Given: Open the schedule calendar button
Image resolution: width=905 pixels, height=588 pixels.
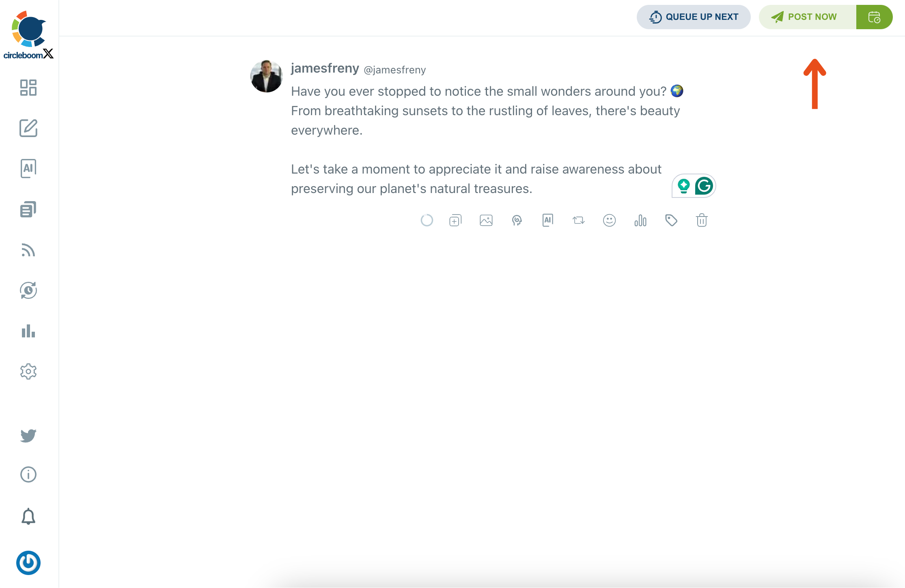Looking at the screenshot, I should tap(874, 17).
